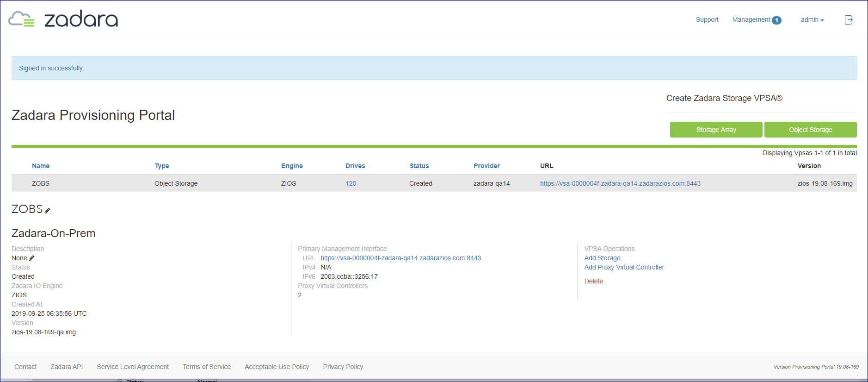Click the 'zadara-qa14' provider cell
Viewport: 868px width, 382px height.
(x=492, y=183)
